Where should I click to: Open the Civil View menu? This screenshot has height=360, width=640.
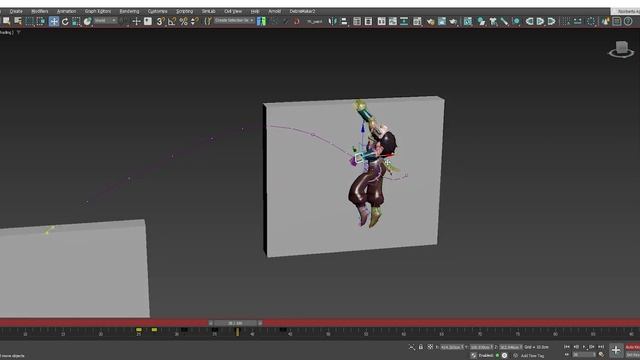click(x=233, y=11)
